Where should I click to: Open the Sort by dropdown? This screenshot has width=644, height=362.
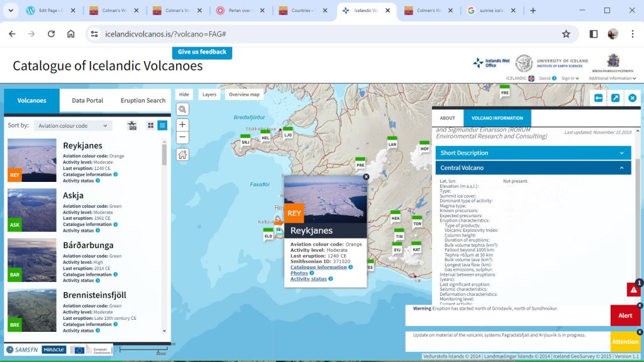click(x=72, y=126)
